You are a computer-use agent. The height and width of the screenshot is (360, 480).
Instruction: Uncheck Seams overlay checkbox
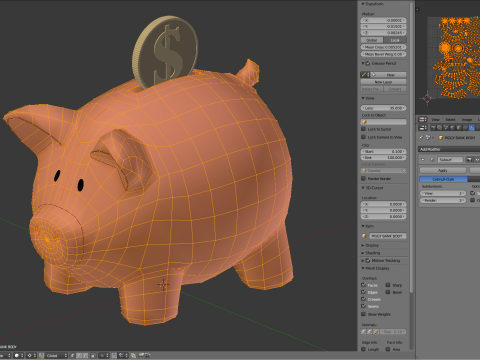point(364,306)
